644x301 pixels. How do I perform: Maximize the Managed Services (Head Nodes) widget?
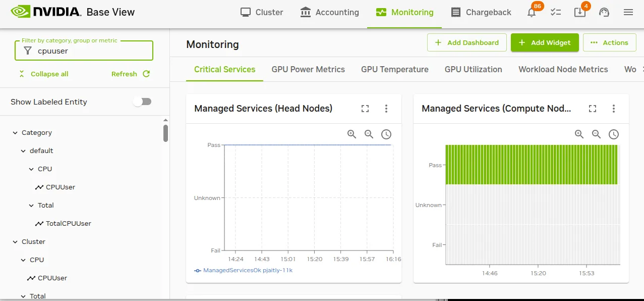pyautogui.click(x=365, y=109)
